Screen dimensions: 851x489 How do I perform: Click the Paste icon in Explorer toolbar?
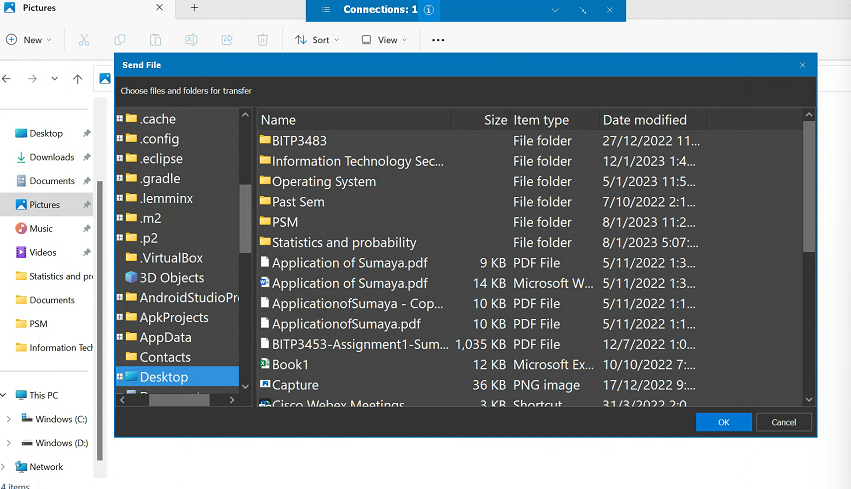(155, 40)
